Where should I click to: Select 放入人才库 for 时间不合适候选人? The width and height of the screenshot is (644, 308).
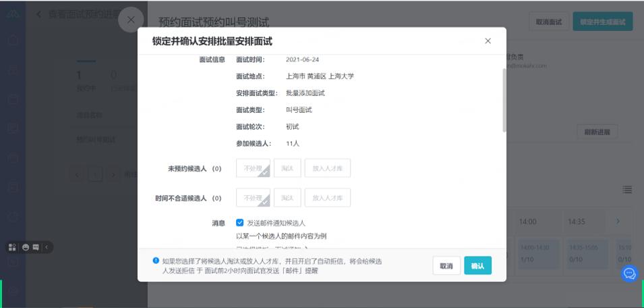(x=327, y=198)
